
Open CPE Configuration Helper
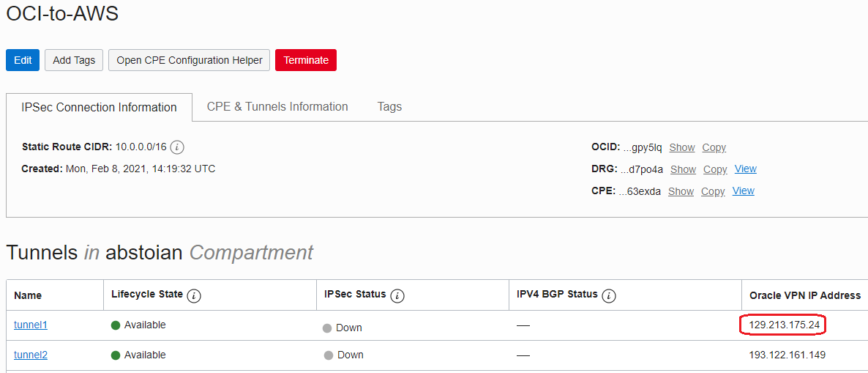tap(190, 60)
